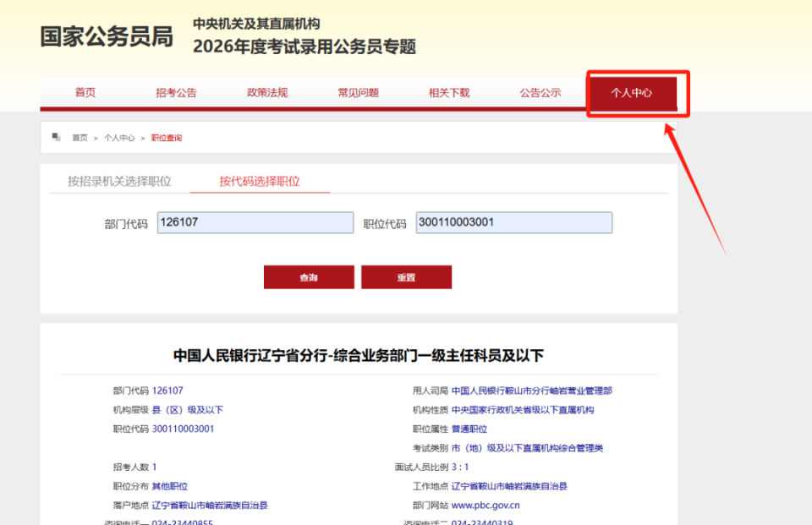The height and width of the screenshot is (525, 812).
Task: Open the 首页 menu item
Action: coord(85,93)
